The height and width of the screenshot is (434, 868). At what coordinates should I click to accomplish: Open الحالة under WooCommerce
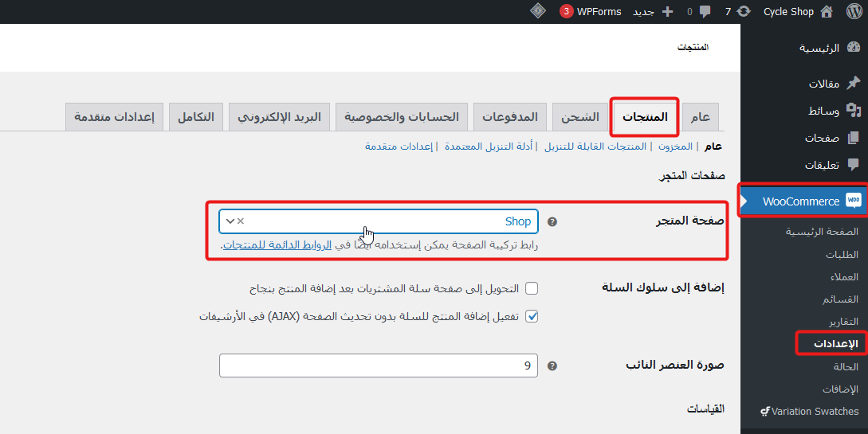[846, 366]
